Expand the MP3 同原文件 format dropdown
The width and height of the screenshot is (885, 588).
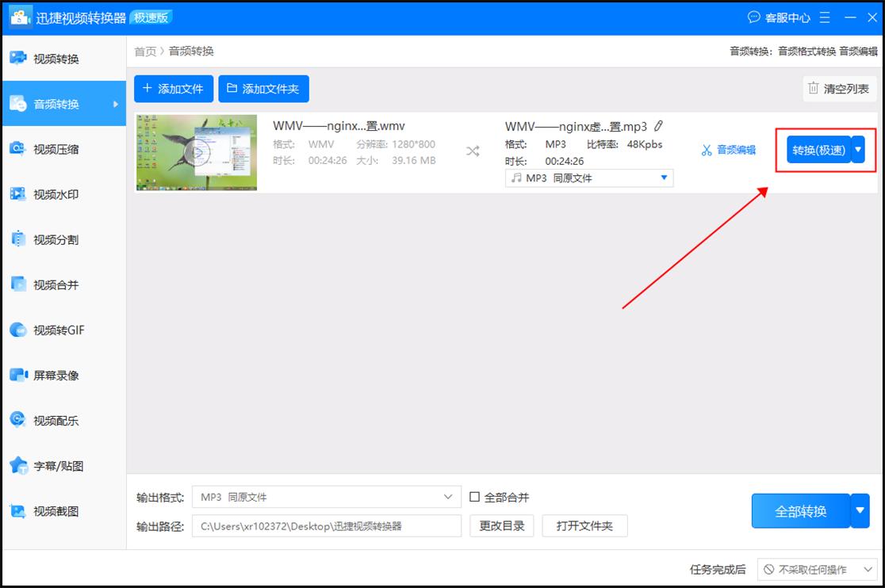(665, 178)
